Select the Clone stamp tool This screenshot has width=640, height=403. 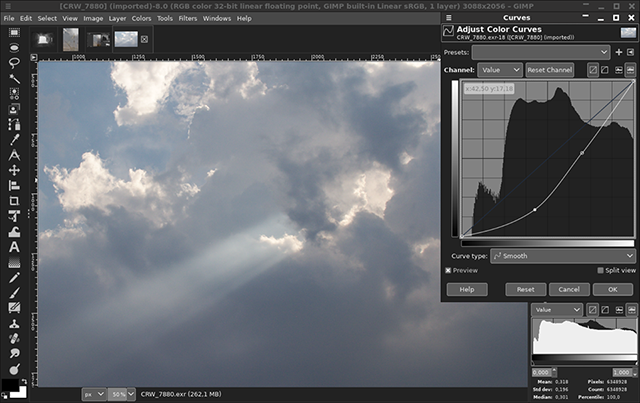point(14,323)
